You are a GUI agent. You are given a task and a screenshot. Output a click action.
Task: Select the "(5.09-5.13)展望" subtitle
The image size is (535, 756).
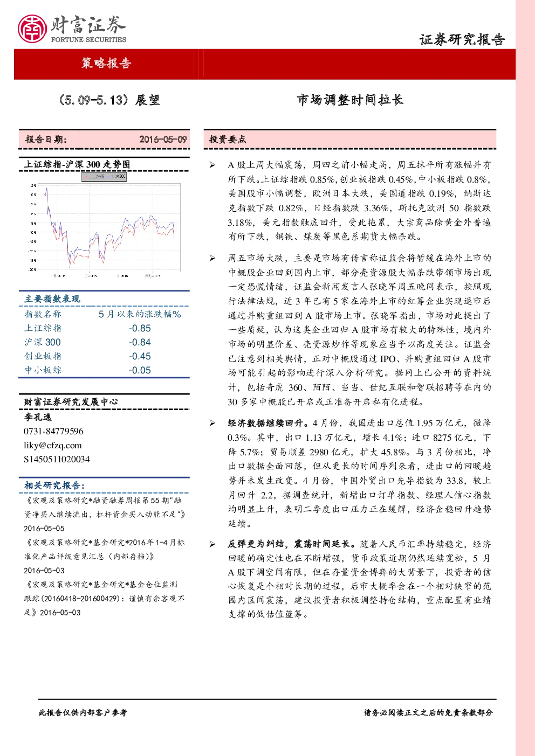point(108,100)
